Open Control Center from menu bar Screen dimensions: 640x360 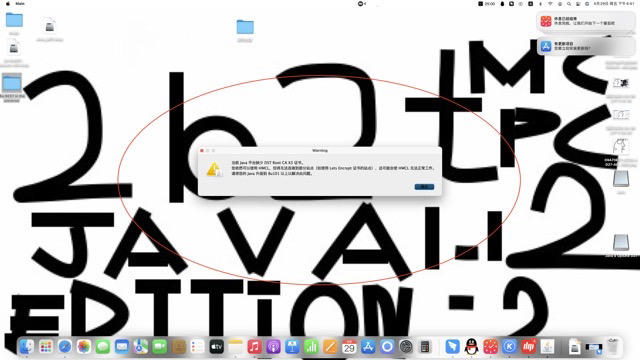(578, 3)
